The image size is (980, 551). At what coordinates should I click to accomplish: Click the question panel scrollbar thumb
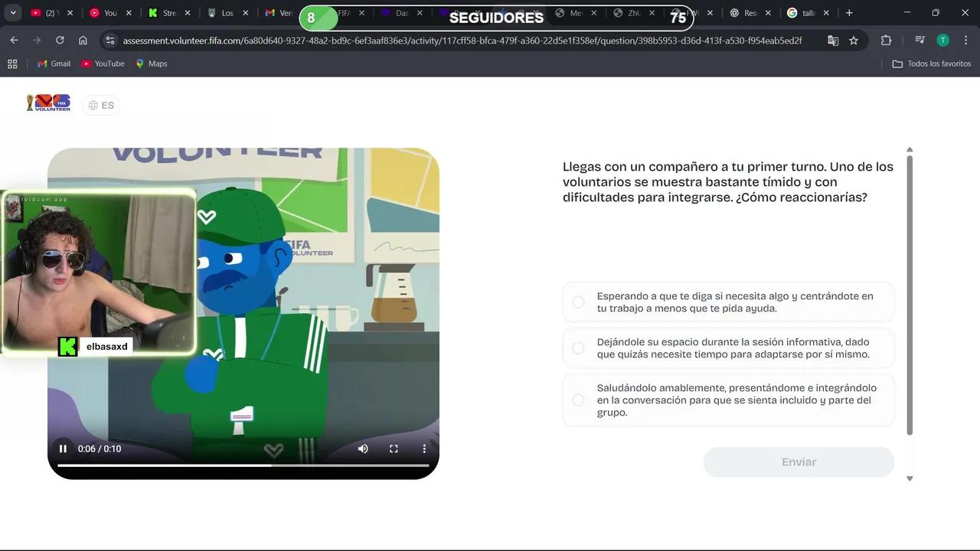(910, 295)
